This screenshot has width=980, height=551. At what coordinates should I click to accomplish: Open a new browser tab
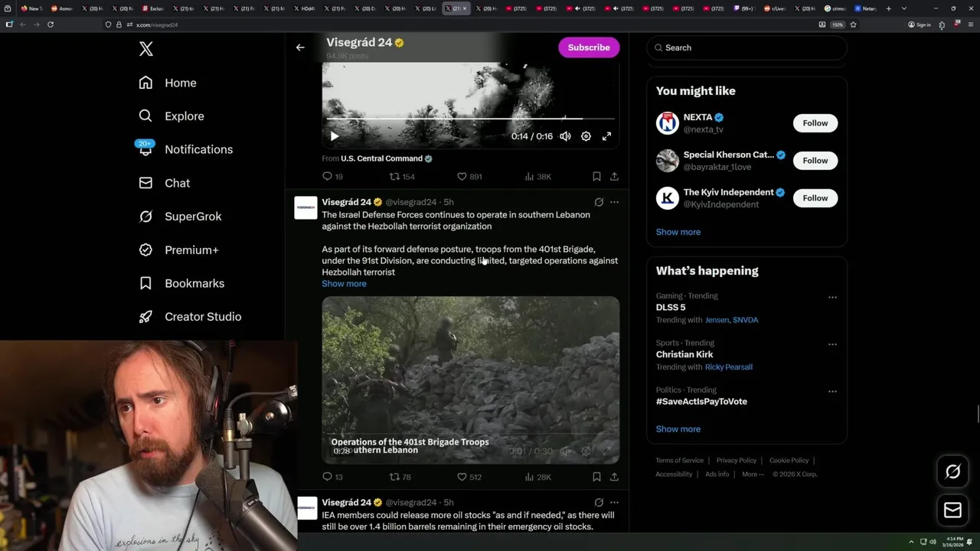coord(888,8)
